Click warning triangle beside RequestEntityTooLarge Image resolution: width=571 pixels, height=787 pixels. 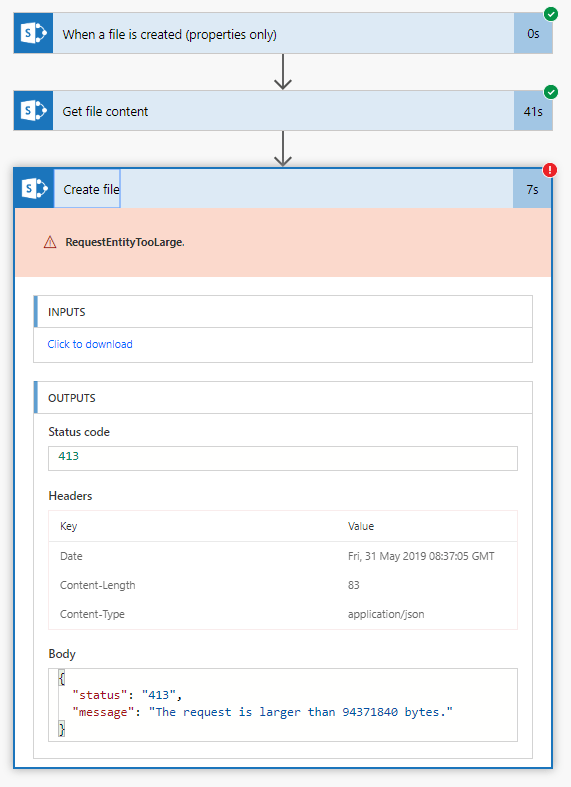coord(50,242)
